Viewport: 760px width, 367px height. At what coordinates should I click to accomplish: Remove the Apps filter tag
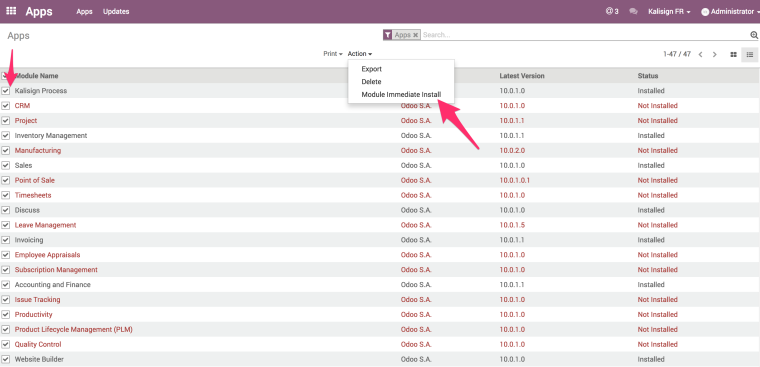(x=415, y=35)
